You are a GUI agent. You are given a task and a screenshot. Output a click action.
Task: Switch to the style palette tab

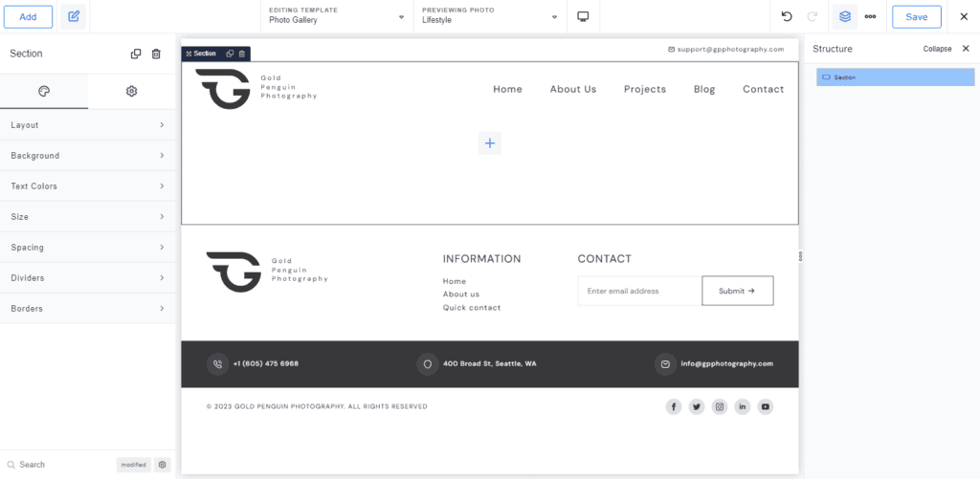44,91
